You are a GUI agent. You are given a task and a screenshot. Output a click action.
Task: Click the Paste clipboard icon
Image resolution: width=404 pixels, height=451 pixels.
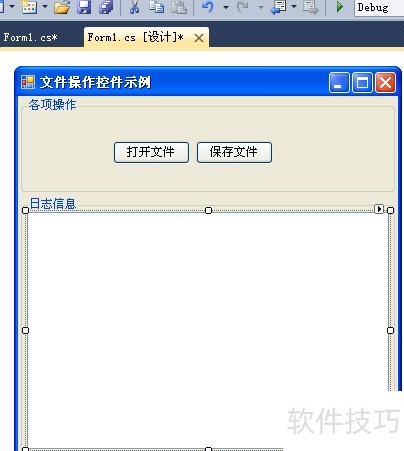coord(179,7)
